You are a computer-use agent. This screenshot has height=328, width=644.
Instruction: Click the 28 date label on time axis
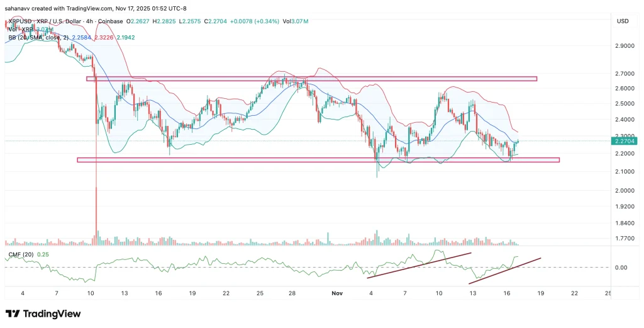click(x=293, y=293)
